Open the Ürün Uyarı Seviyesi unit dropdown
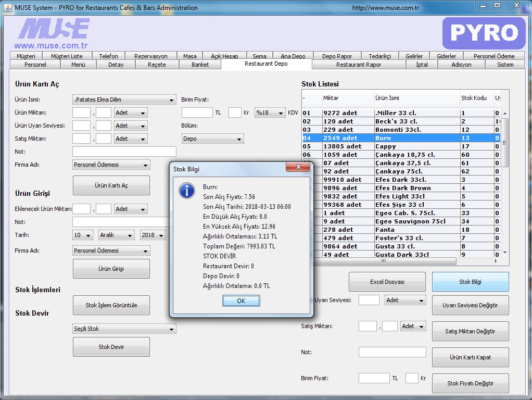The height and width of the screenshot is (400, 532). (x=130, y=126)
